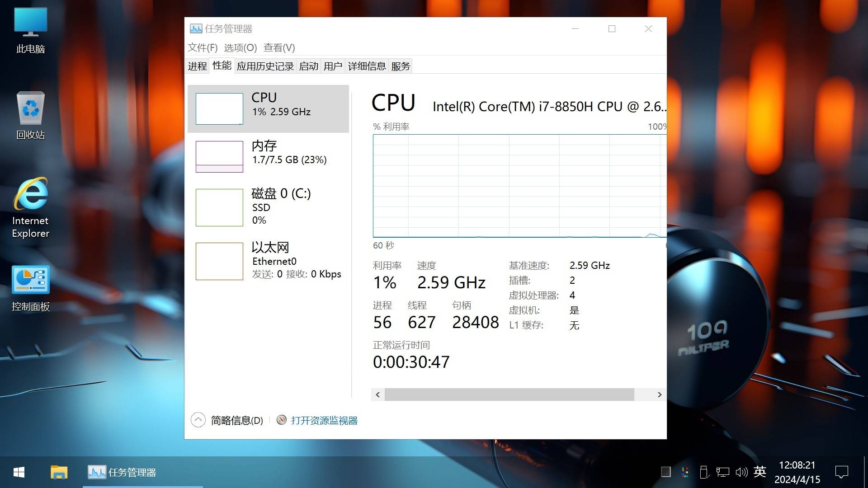
Task: Launch Internet Explorer from the desktop
Action: click(30, 208)
